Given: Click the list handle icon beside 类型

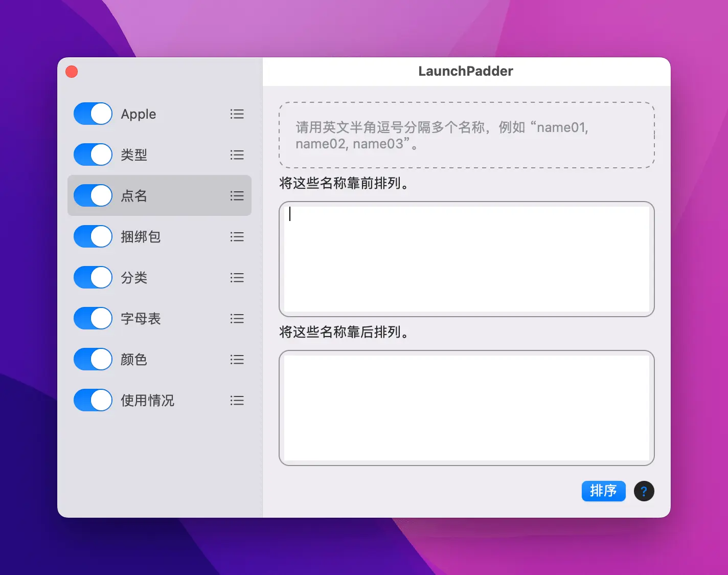Looking at the screenshot, I should [237, 155].
